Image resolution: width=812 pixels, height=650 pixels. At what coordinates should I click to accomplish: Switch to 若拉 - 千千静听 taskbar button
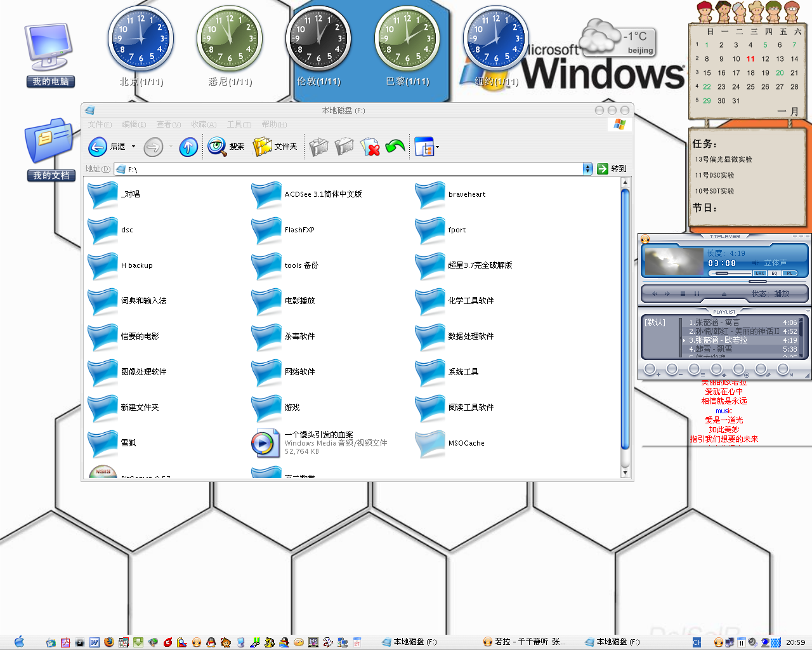click(x=525, y=642)
